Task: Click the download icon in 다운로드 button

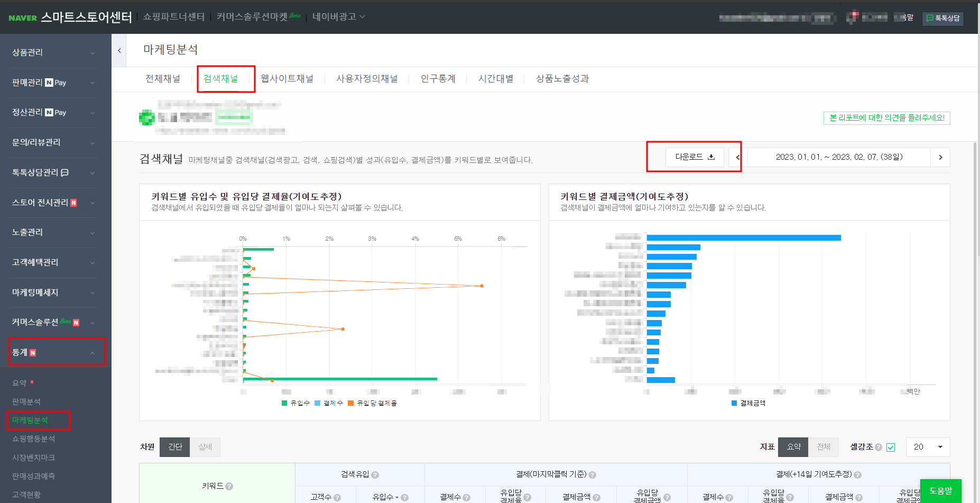Action: pyautogui.click(x=711, y=157)
